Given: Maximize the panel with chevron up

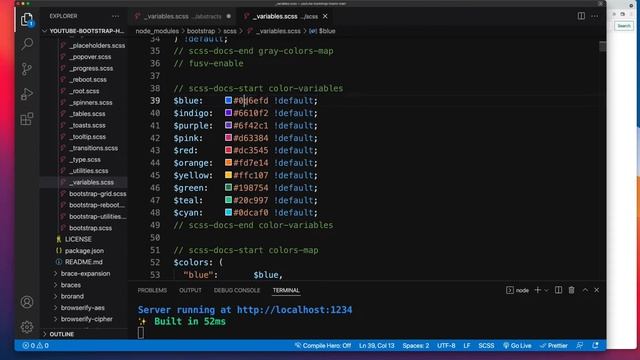Looking at the screenshot, I should click(585, 290).
